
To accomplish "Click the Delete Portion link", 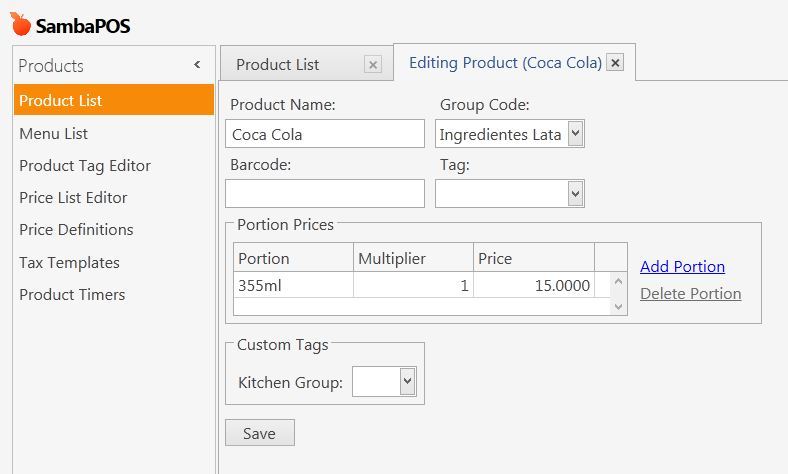I will coord(691,294).
